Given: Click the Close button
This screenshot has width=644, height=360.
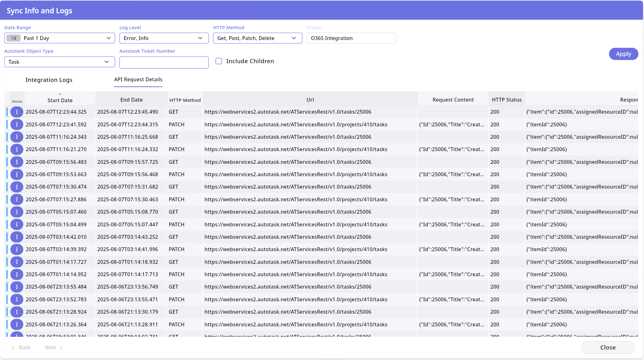Looking at the screenshot, I should click(x=607, y=347).
